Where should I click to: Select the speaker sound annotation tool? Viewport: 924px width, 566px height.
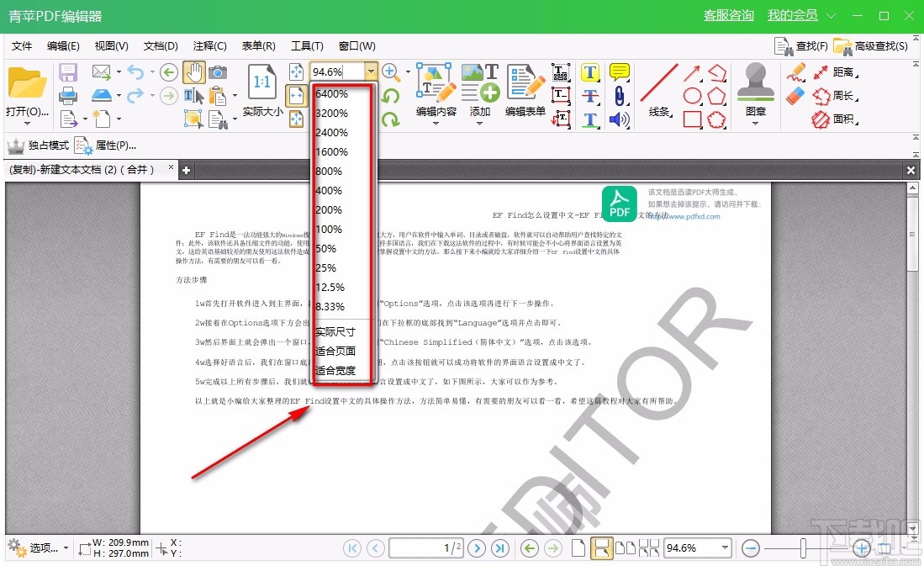pyautogui.click(x=618, y=119)
